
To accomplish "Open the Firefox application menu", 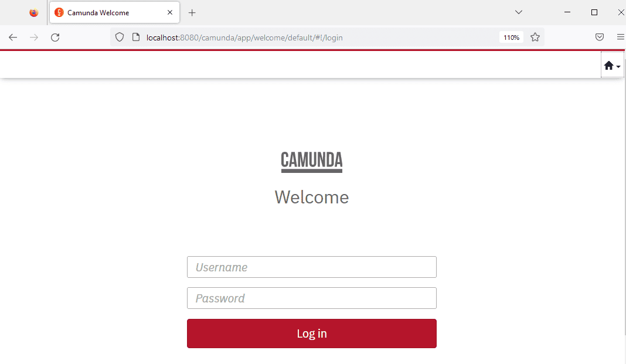I will [620, 37].
